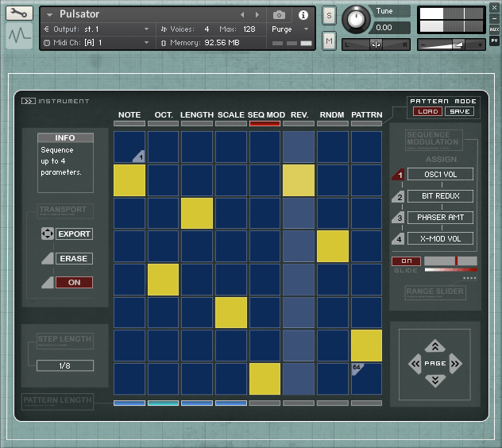The width and height of the screenshot is (502, 448).
Task: Click the info icon in header
Action: point(303,15)
